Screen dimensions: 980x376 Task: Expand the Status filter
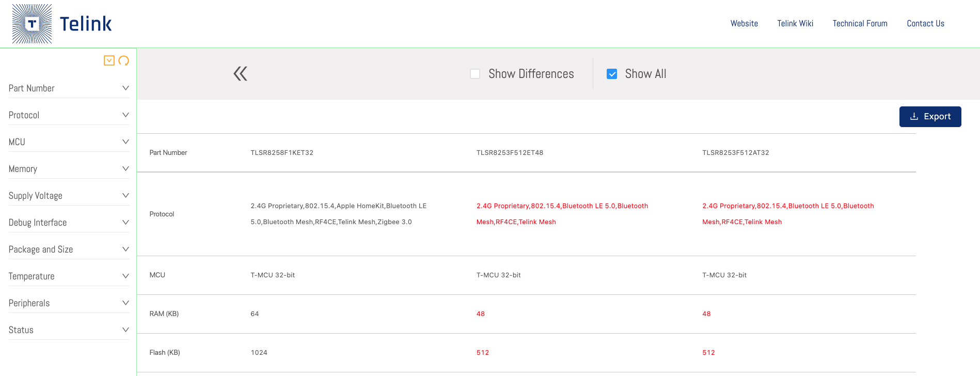point(69,330)
